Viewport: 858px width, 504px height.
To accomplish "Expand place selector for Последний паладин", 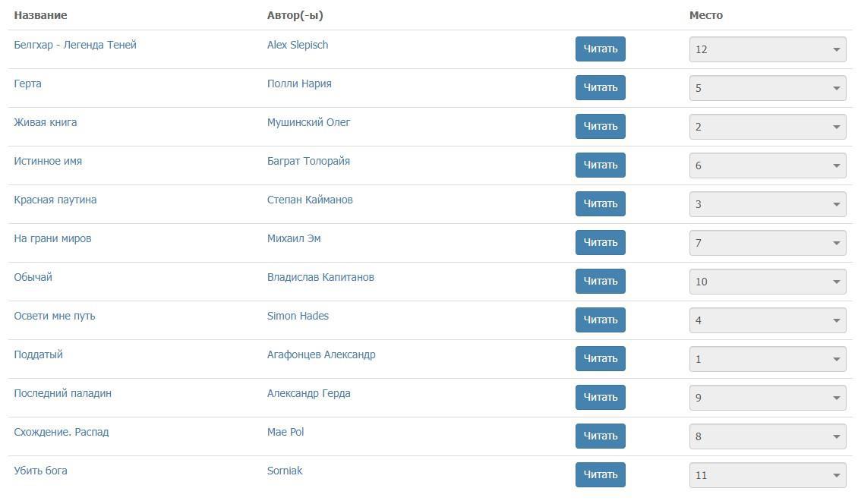I will pyautogui.click(x=767, y=398).
